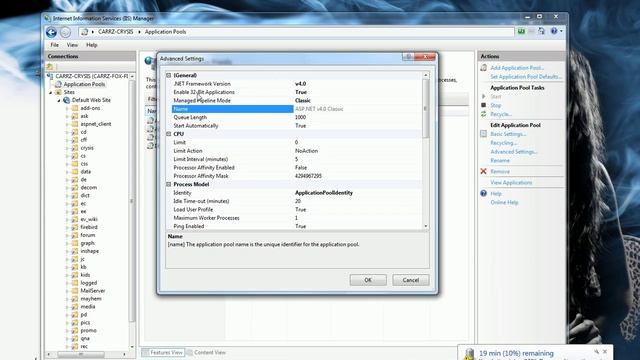
Task: Expand the add-ons folder node
Action: click(x=67, y=108)
